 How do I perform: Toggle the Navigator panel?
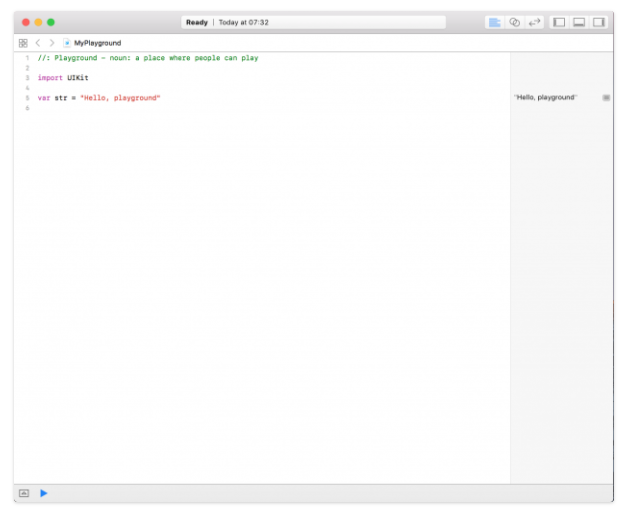[x=559, y=22]
